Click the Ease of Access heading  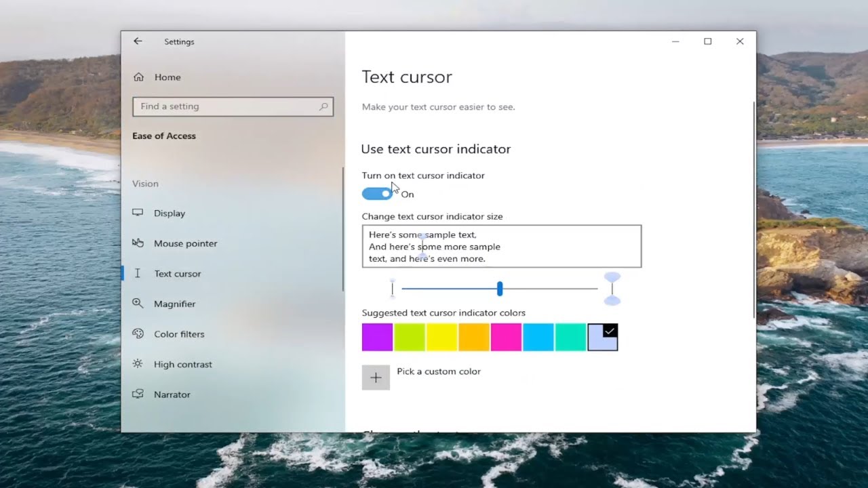pyautogui.click(x=164, y=136)
